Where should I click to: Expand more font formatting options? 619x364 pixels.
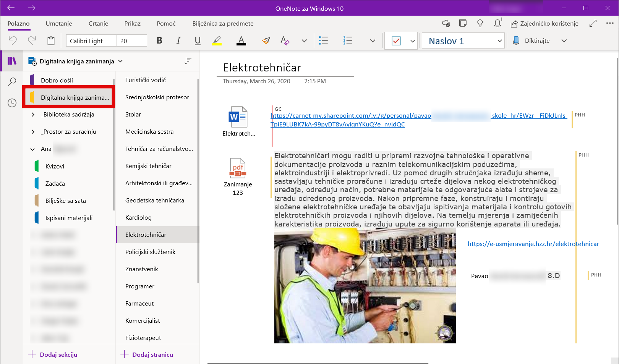click(x=304, y=41)
